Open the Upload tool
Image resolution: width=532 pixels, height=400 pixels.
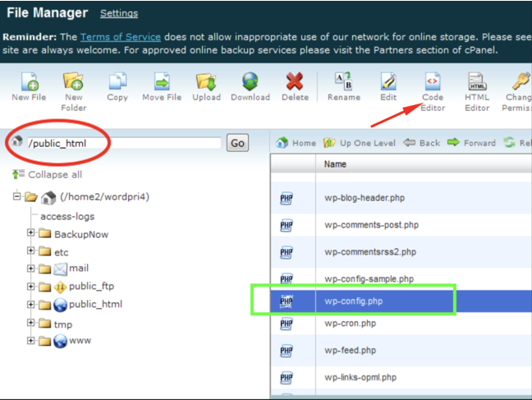206,81
